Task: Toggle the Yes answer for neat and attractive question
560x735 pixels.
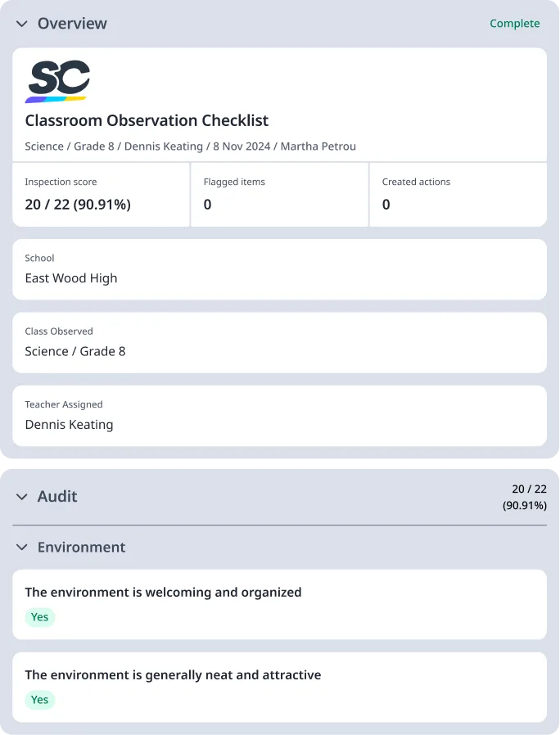Action: [39, 700]
